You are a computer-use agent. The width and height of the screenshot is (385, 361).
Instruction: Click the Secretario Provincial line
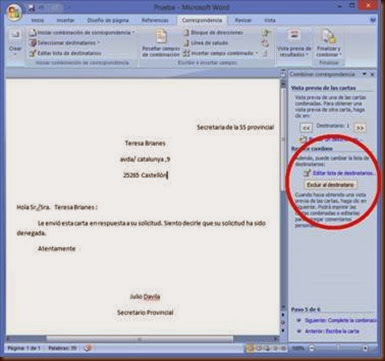pyautogui.click(x=145, y=313)
